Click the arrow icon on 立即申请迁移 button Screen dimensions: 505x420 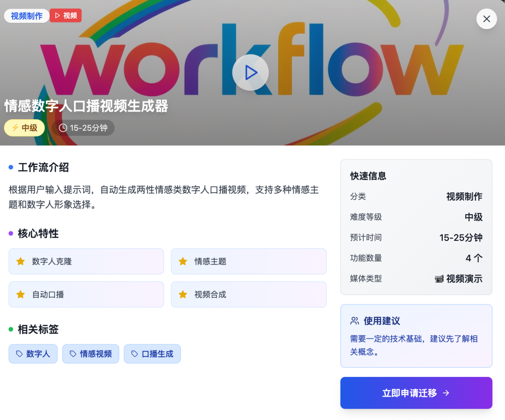(446, 393)
